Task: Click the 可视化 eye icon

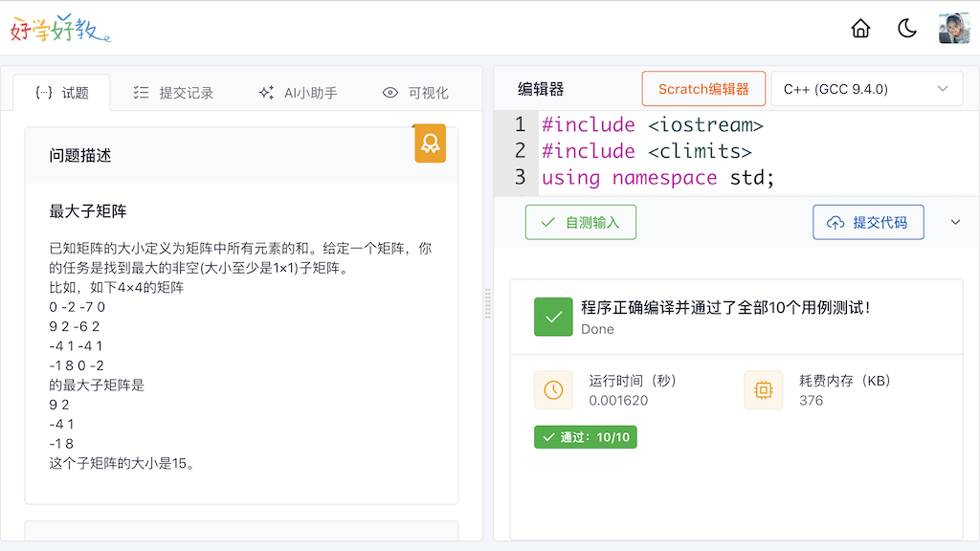Action: point(390,92)
